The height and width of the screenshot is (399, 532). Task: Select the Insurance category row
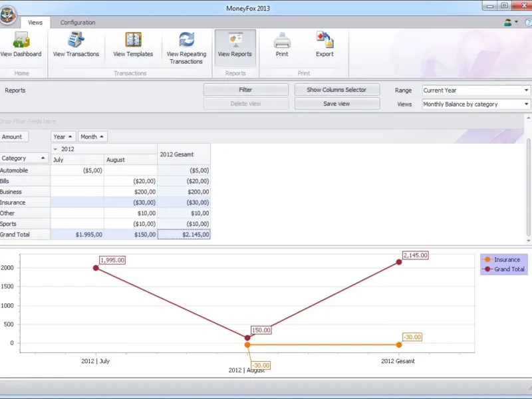pyautogui.click(x=25, y=203)
